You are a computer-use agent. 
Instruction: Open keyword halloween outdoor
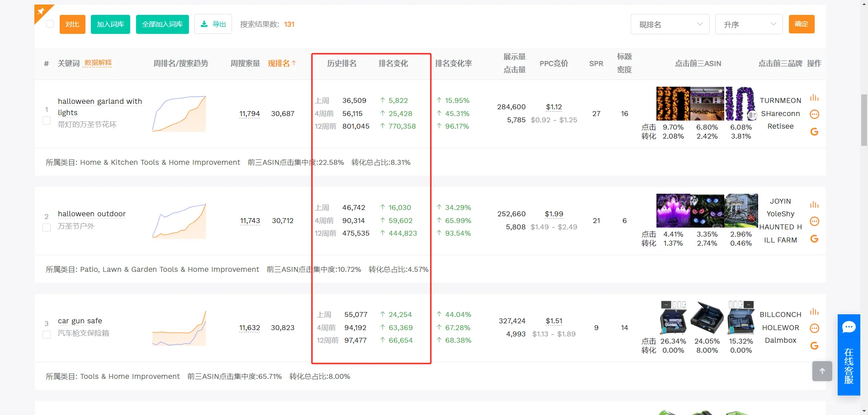92,214
